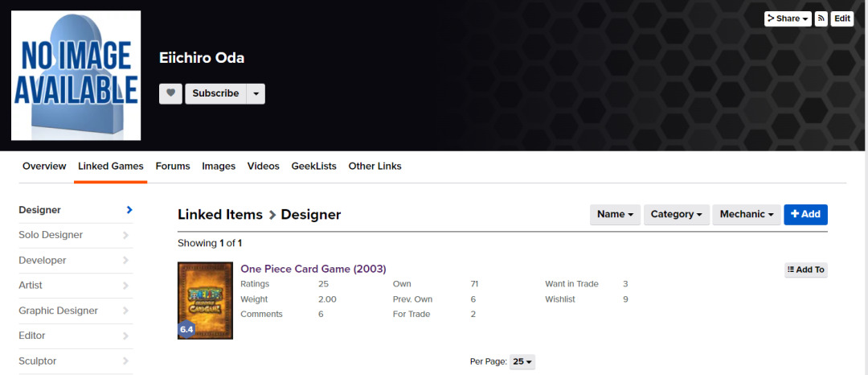Click the Want in Trade label
This screenshot has width=868, height=375.
pyautogui.click(x=572, y=284)
